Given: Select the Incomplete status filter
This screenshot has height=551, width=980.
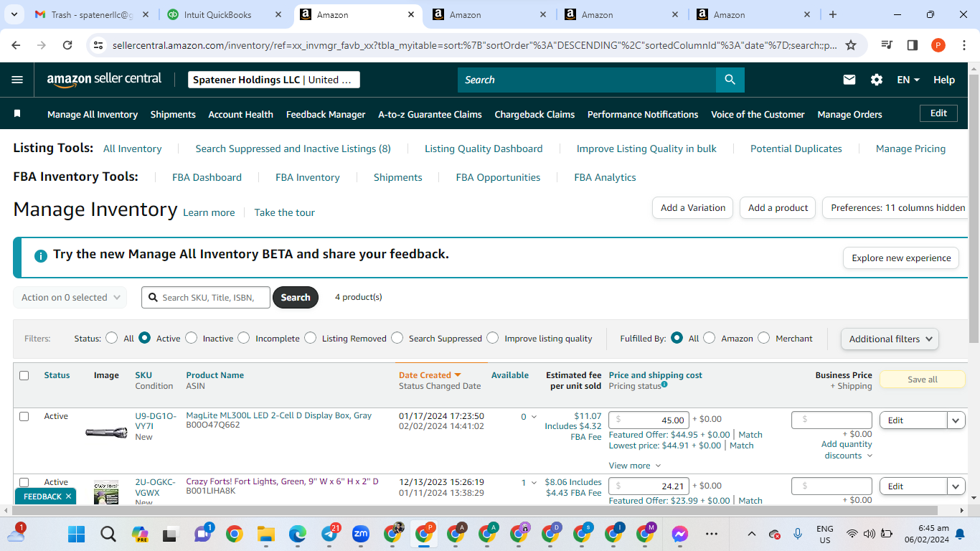Looking at the screenshot, I should coord(244,338).
